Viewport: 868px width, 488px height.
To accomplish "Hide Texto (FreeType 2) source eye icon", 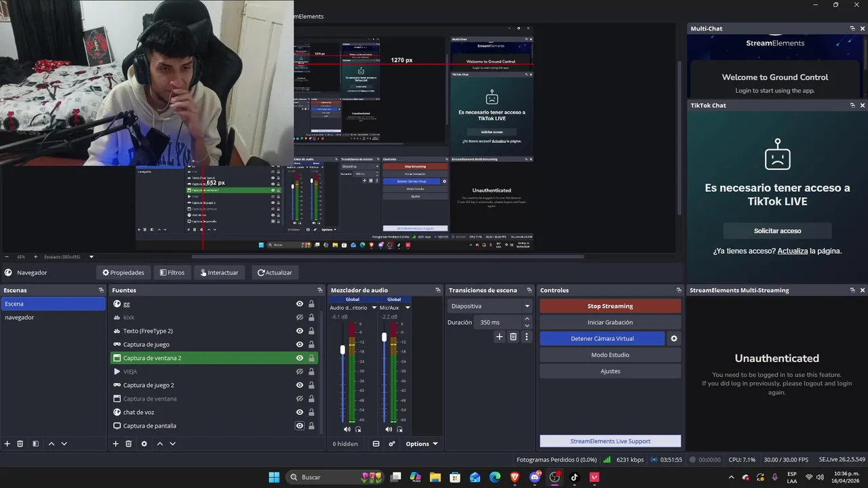I will click(x=300, y=331).
